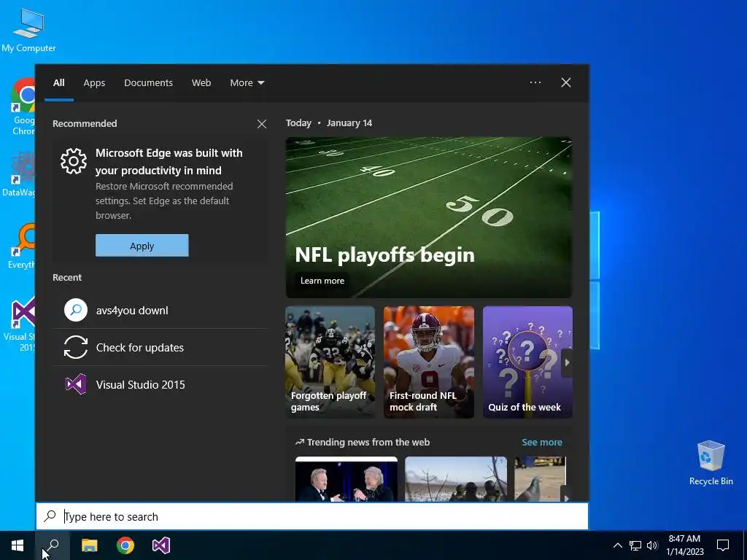This screenshot has height=560, width=747.
Task: Show hidden system tray icons
Action: coord(617,545)
